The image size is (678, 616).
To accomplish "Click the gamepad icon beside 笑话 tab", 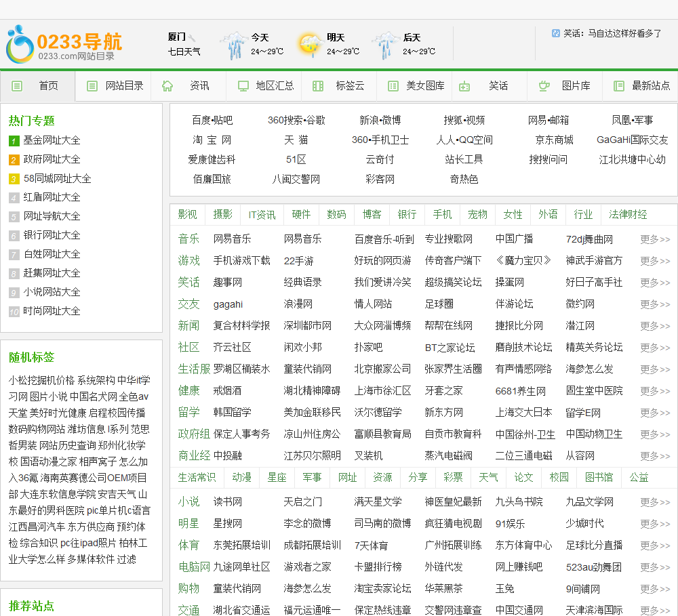I will (464, 86).
